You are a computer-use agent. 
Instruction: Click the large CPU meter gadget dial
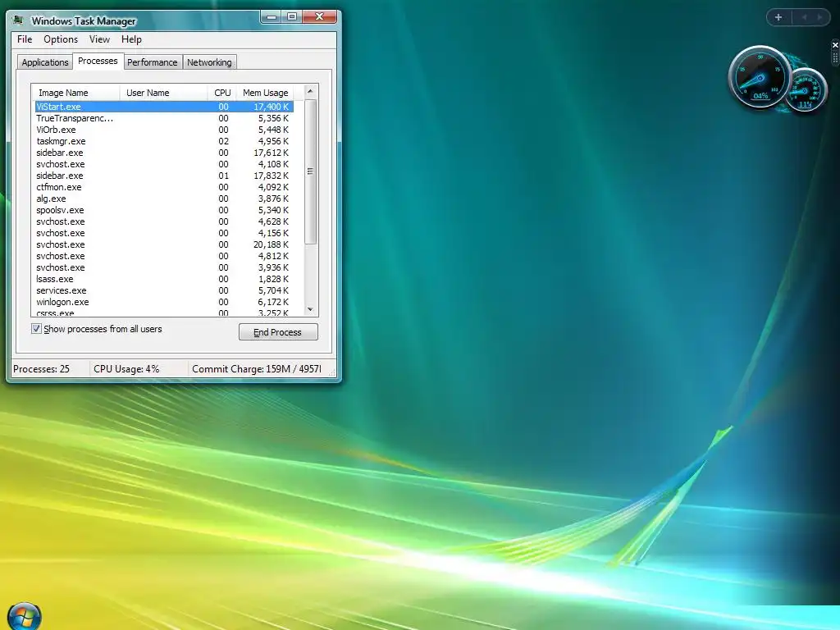click(x=759, y=76)
